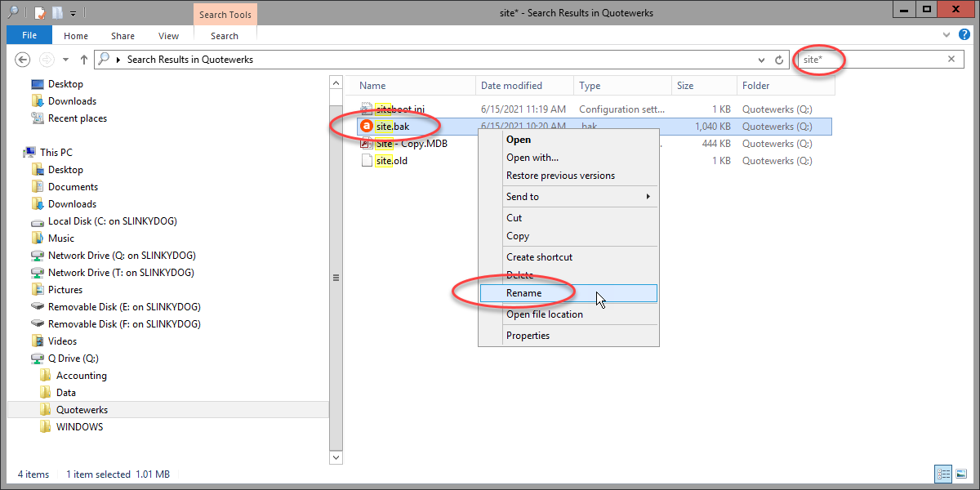Click the Q Drive (Q:) drive icon
Screen dimensions: 980x490
pos(38,359)
